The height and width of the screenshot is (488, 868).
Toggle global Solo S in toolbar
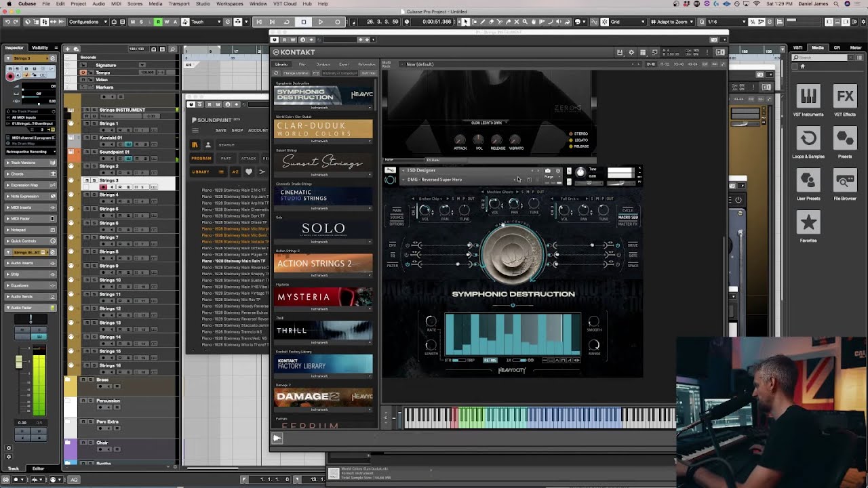140,22
